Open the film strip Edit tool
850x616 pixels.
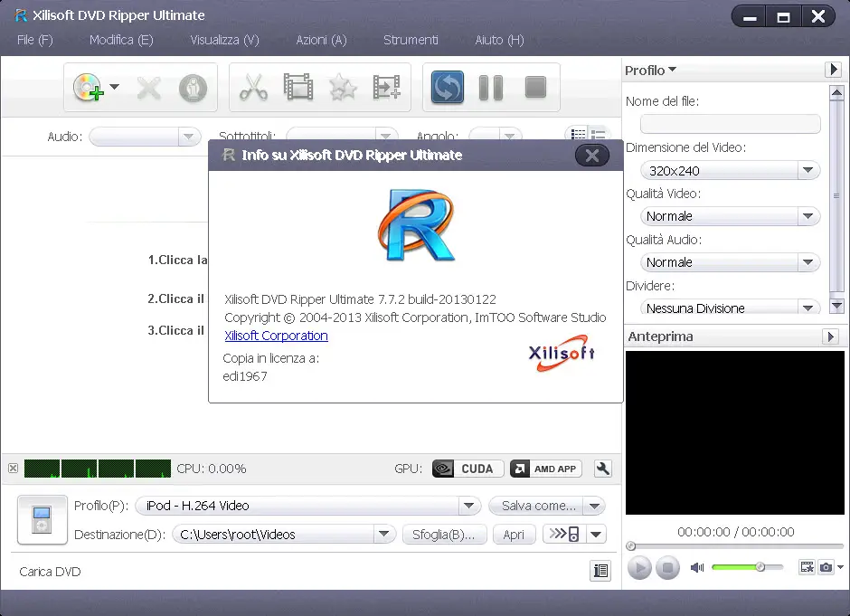pyautogui.click(x=298, y=88)
